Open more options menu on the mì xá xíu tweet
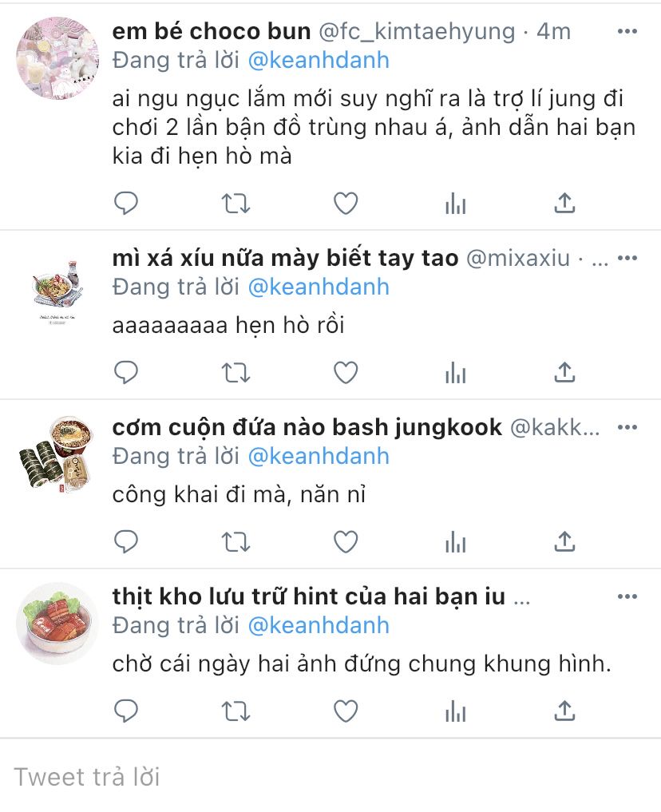Screen dimensions: 661x812 pyautogui.click(x=627, y=258)
